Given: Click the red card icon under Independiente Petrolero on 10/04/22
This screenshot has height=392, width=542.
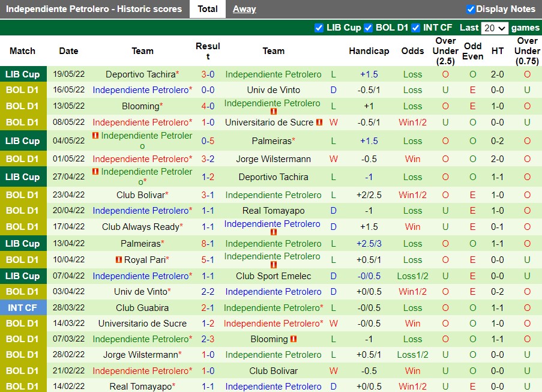Looking at the screenshot, I should (x=274, y=265).
